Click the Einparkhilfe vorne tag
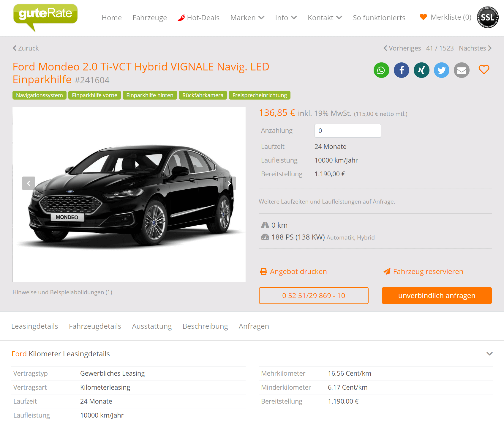 [x=94, y=95]
